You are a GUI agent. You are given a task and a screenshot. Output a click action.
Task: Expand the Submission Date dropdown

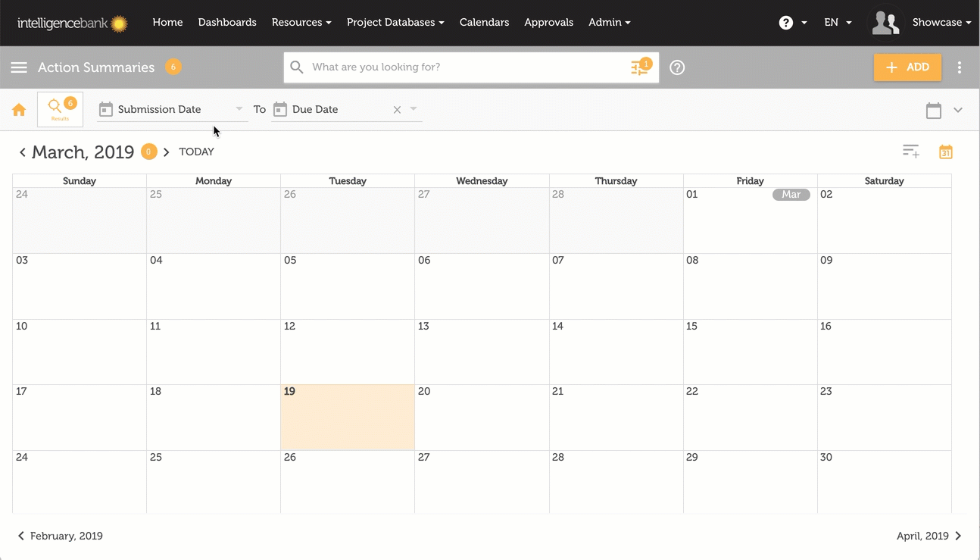(239, 109)
